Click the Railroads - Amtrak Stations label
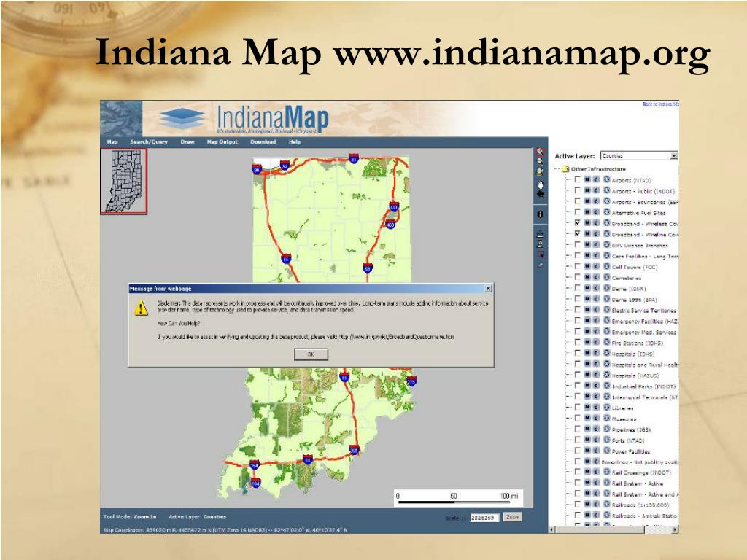 click(645, 516)
